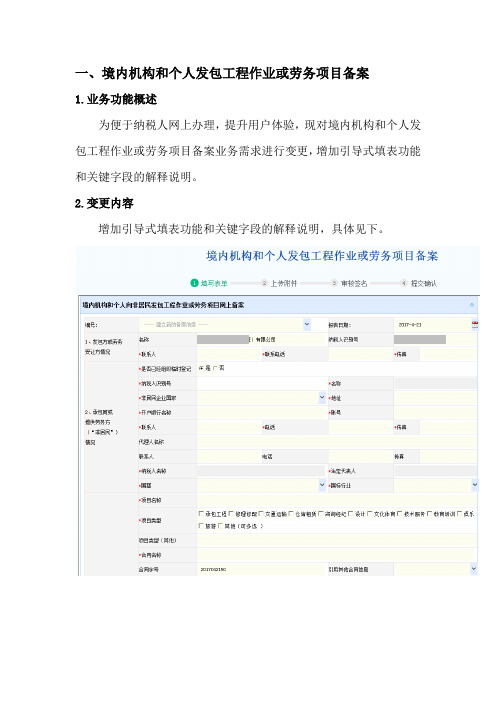The image size is (496, 702).
Task: Click the contractor "联系电话" input field
Action: coord(361,354)
